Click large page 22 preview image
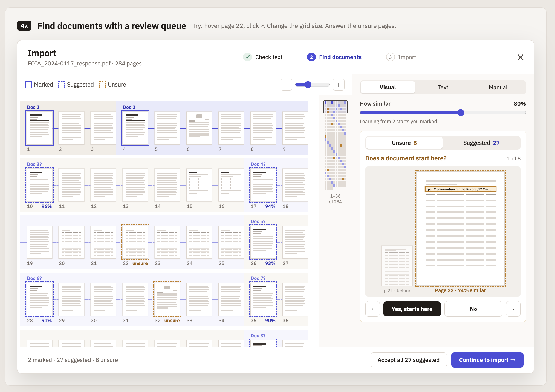 [460, 228]
